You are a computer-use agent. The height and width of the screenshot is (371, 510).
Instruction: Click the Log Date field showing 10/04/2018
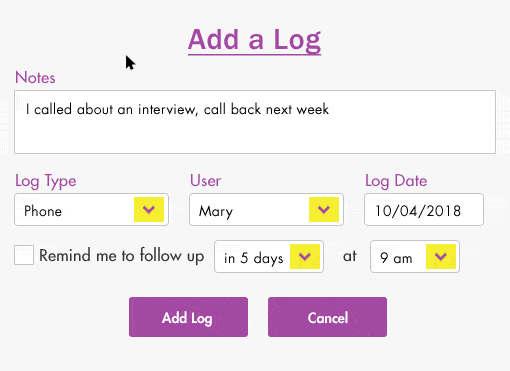coord(424,210)
